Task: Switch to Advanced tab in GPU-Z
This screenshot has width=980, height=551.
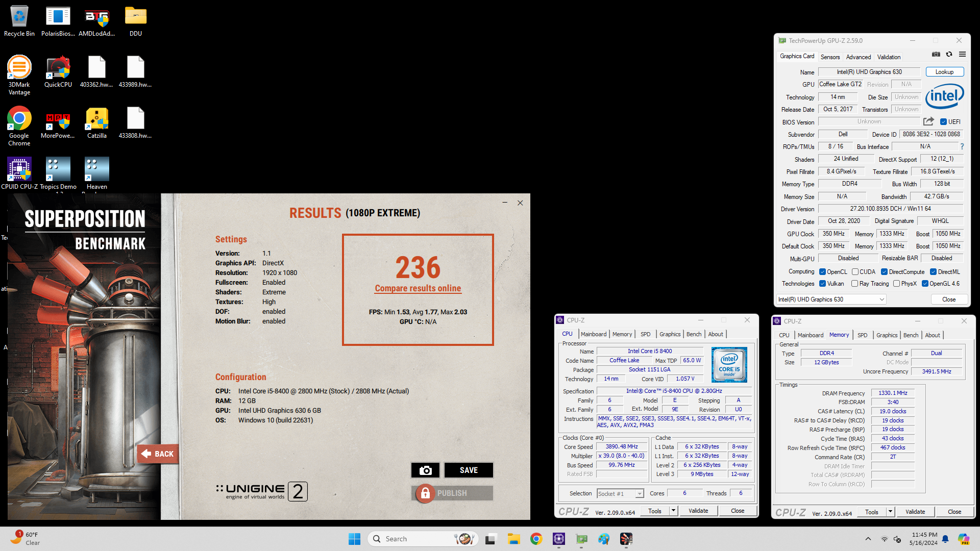Action: [859, 57]
